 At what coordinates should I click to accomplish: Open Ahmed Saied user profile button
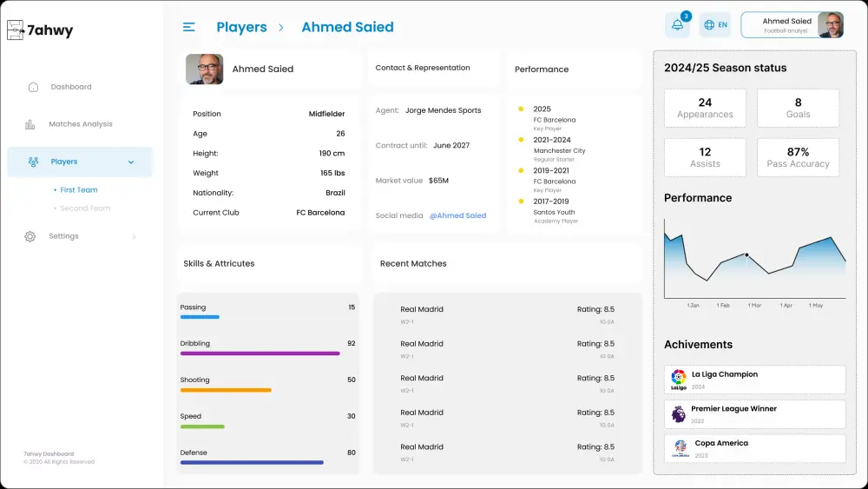(792, 25)
